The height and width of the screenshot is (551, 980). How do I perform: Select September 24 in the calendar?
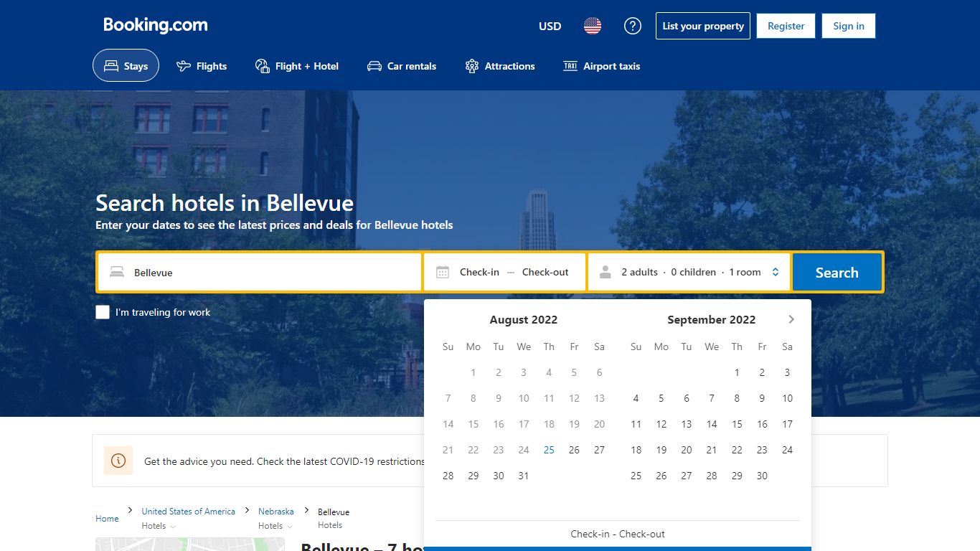(787, 450)
